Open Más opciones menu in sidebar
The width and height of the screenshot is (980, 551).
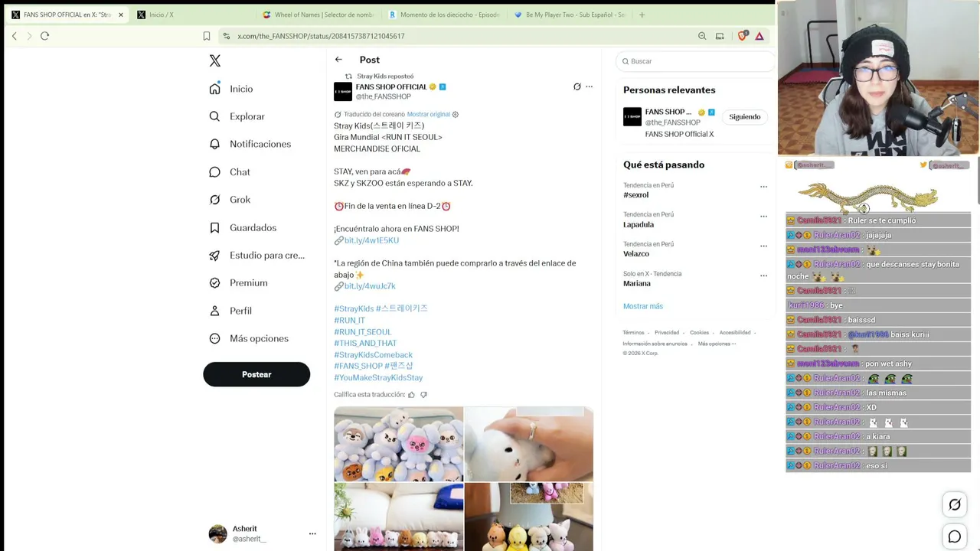[x=248, y=338]
